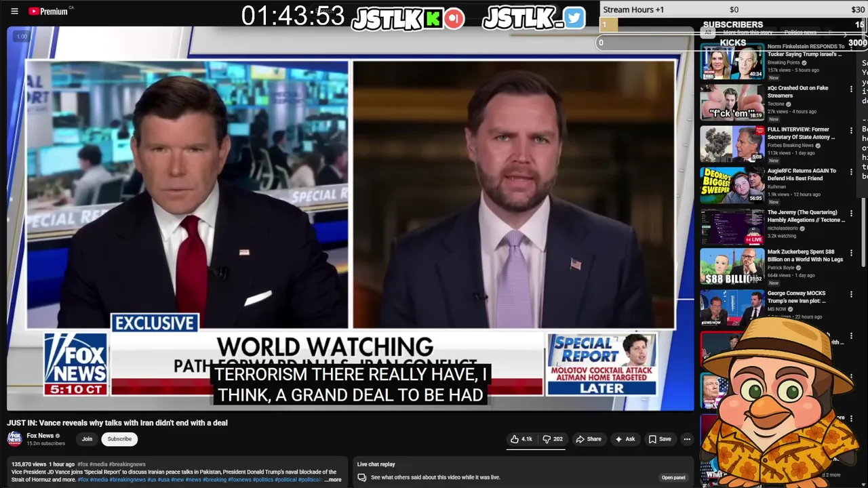This screenshot has height=488, width=868.
Task: Play the Deorio's Biggest Sweeper thumbnail
Action: click(732, 185)
